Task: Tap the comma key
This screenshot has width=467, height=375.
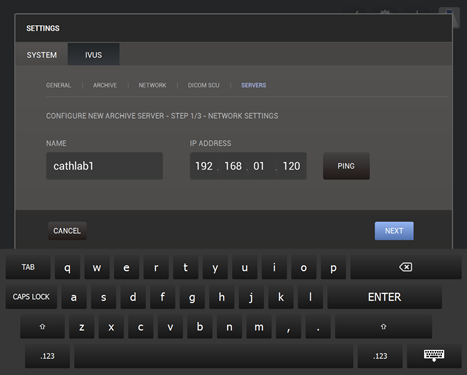Action: pos(289,327)
